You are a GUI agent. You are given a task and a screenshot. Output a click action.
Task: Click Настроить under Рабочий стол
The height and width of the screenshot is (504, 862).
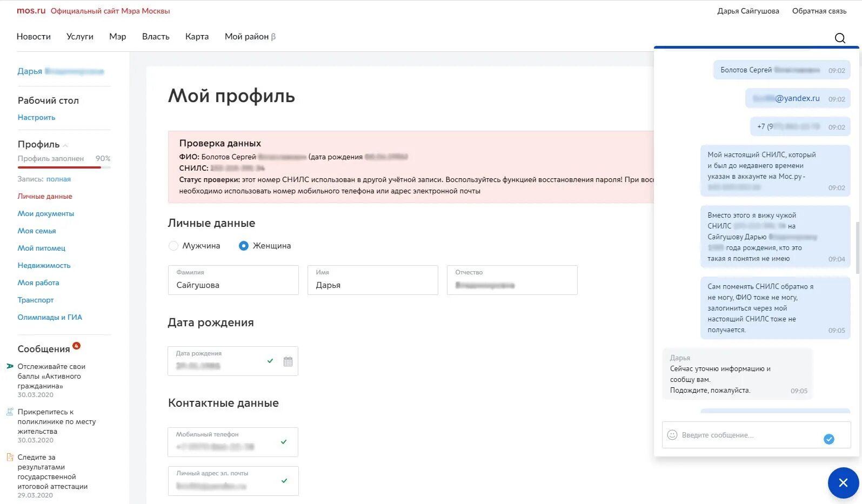36,117
